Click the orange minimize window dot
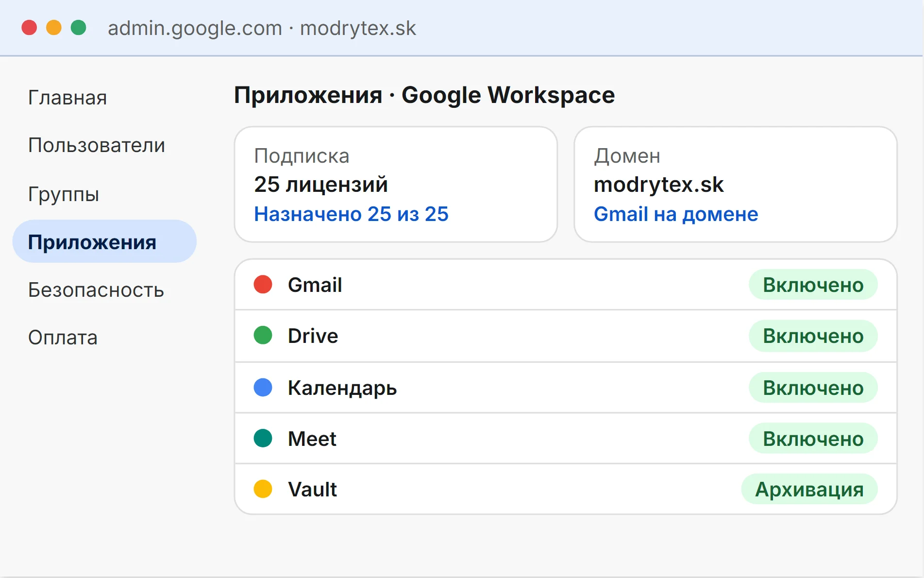The image size is (924, 578). click(54, 28)
